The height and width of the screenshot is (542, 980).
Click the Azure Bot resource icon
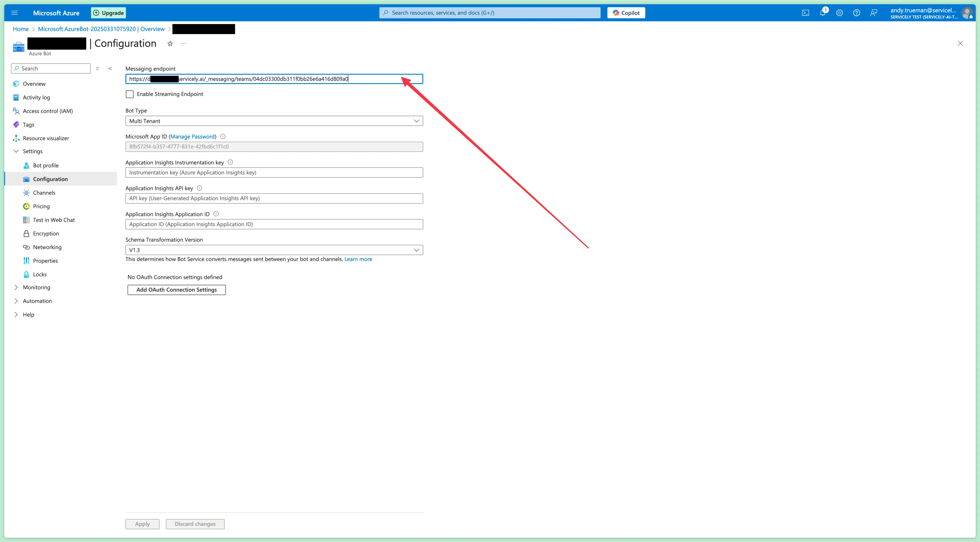pyautogui.click(x=18, y=47)
